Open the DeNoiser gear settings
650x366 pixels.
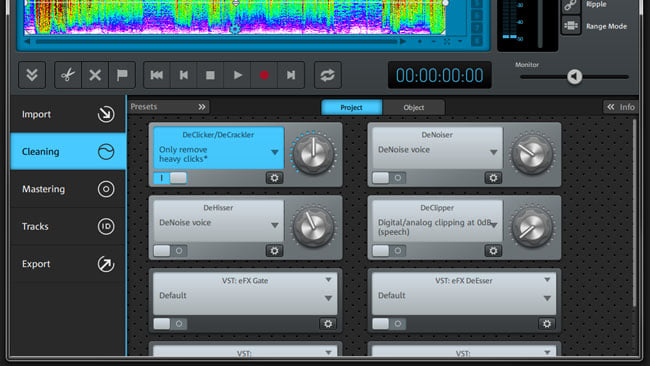click(493, 178)
